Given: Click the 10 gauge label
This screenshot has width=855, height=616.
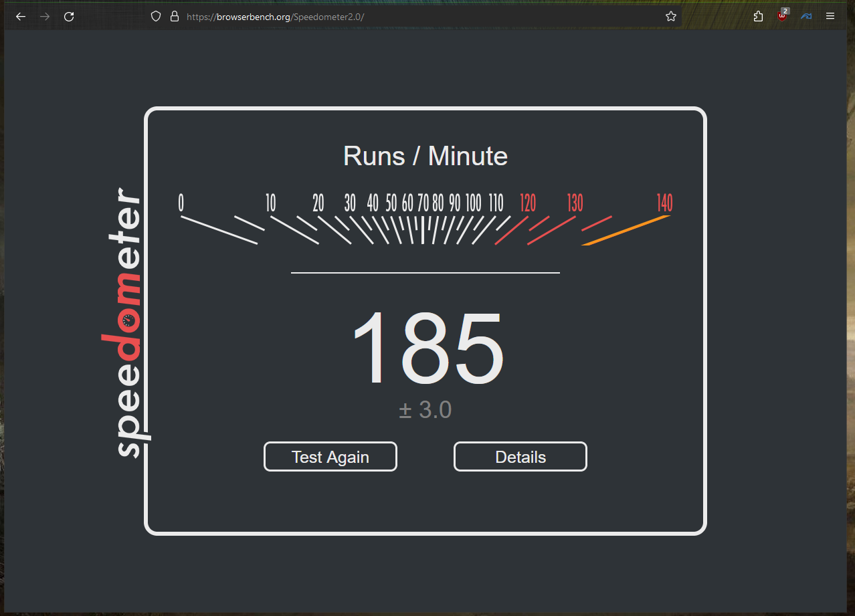Looking at the screenshot, I should pyautogui.click(x=270, y=203).
